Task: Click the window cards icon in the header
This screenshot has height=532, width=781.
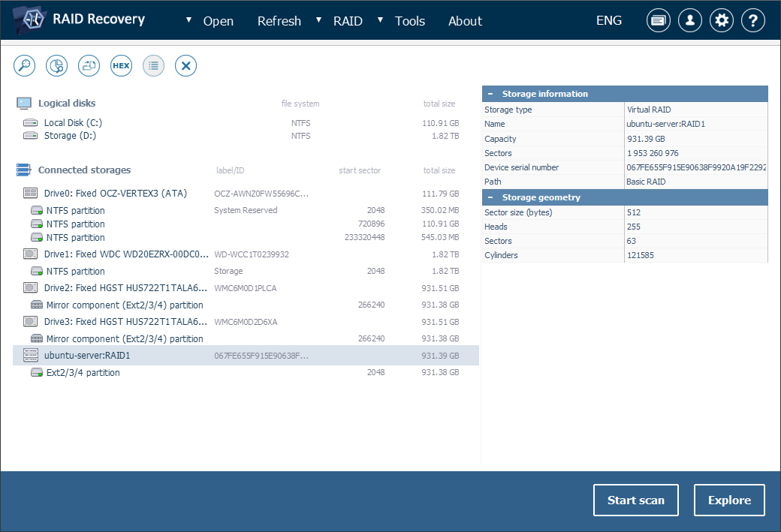Action: (659, 21)
